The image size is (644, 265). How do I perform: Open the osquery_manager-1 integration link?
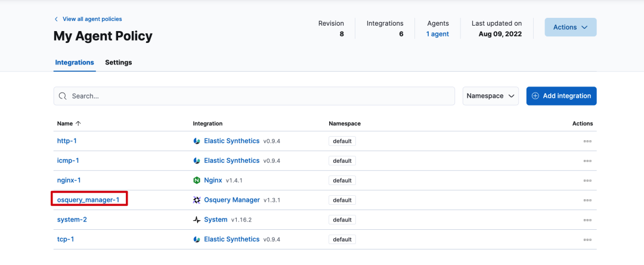(x=89, y=200)
